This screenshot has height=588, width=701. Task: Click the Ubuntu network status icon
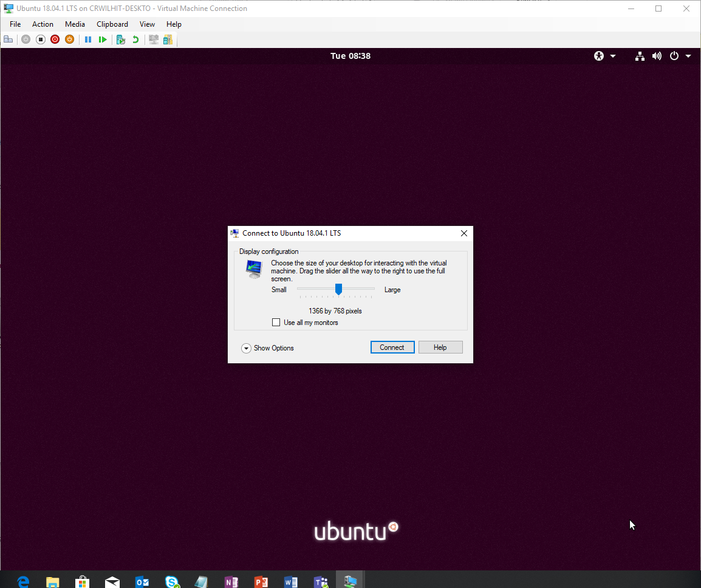tap(640, 56)
